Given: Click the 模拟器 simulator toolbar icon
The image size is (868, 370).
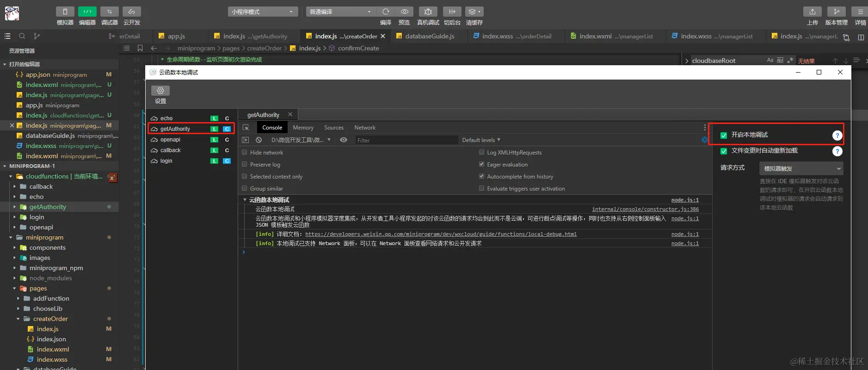Looking at the screenshot, I should 65,12.
